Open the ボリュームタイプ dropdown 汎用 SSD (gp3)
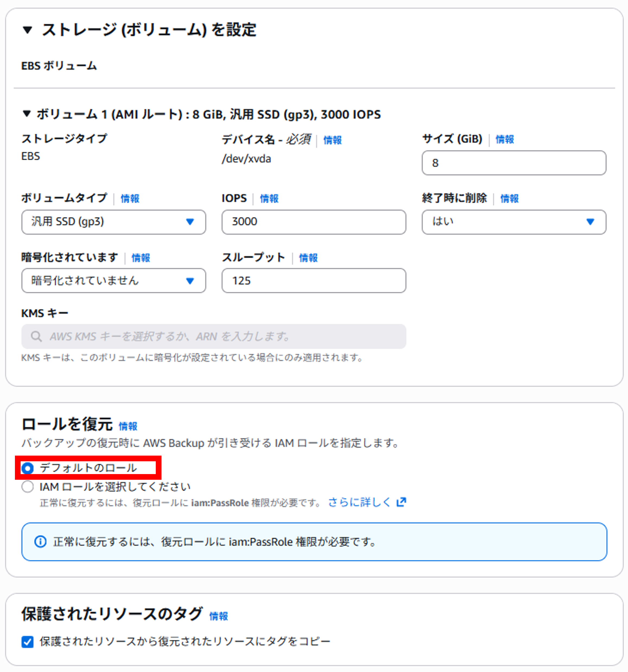 tap(113, 222)
